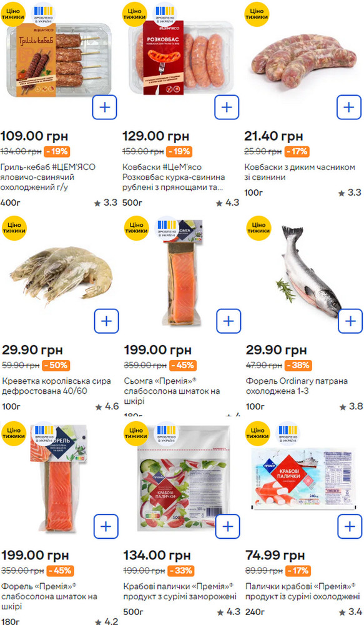Open Форель Ordinary патрана охолоджена link
This screenshot has width=364, height=625.
(297, 386)
